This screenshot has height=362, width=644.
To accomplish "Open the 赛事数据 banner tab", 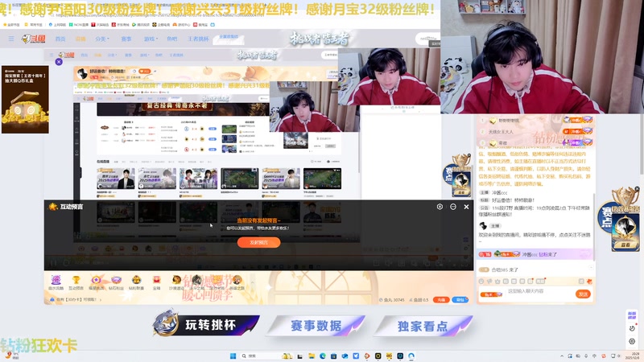I will click(x=316, y=326).
